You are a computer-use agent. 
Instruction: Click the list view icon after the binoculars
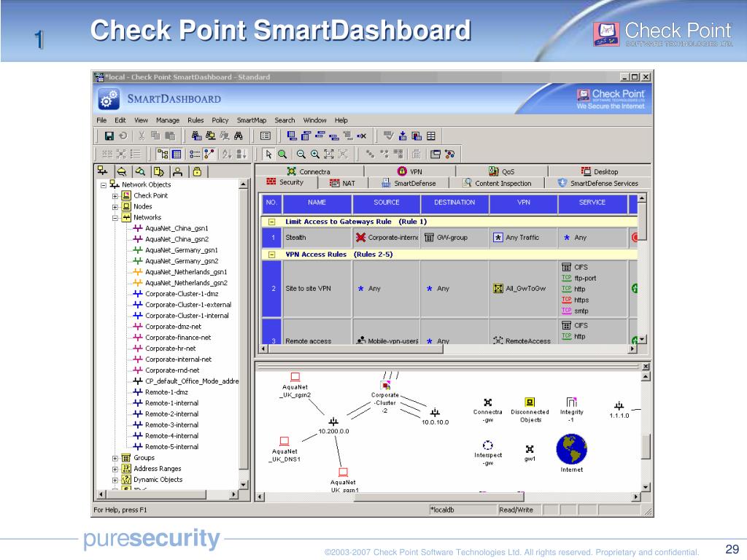tap(266, 136)
